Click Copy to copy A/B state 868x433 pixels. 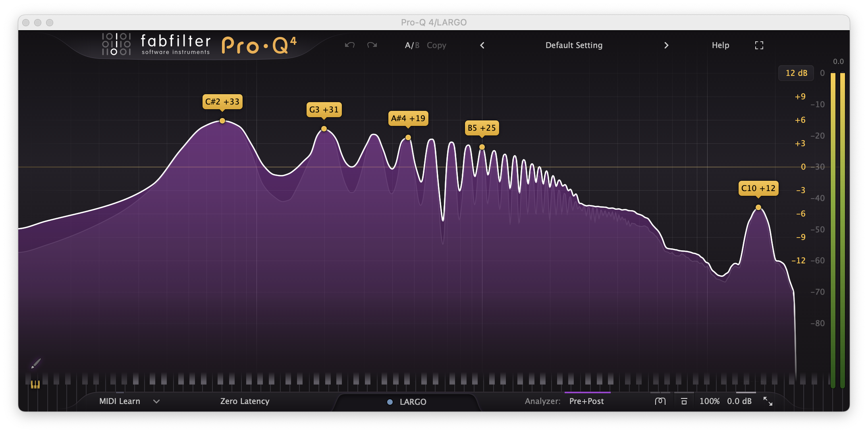click(436, 45)
